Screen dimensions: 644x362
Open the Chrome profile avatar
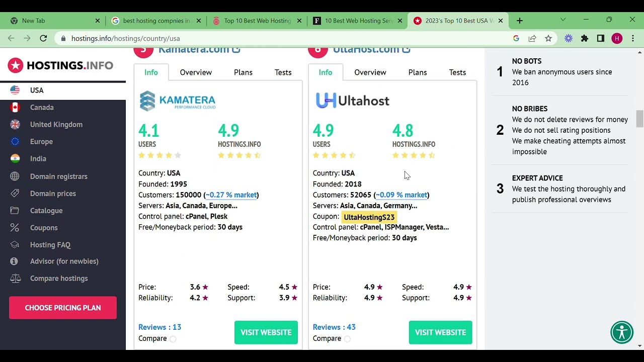617,38
